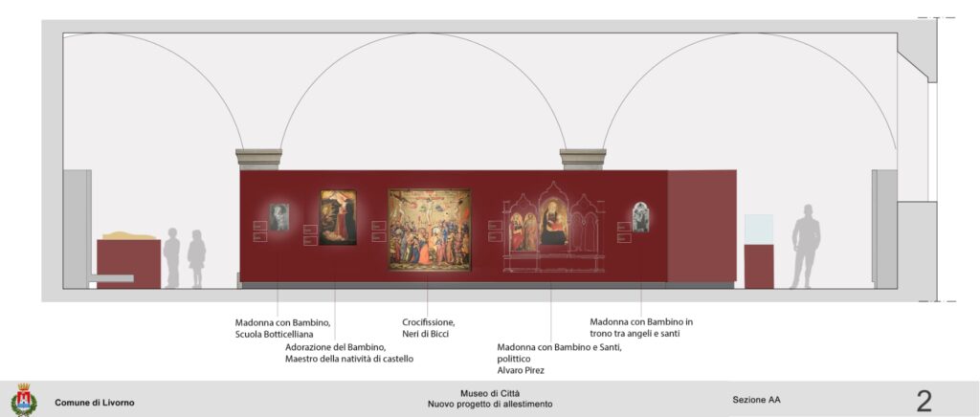This screenshot has height=417, width=980.
Task: Open the Crocifissione painting by Neri di Bicci
Action: coord(429,230)
